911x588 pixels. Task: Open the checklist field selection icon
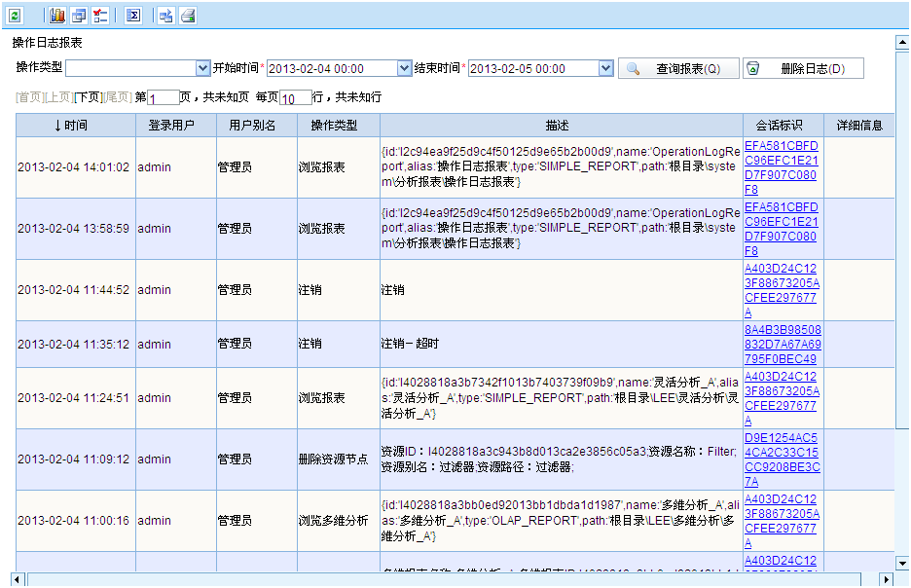(100, 16)
